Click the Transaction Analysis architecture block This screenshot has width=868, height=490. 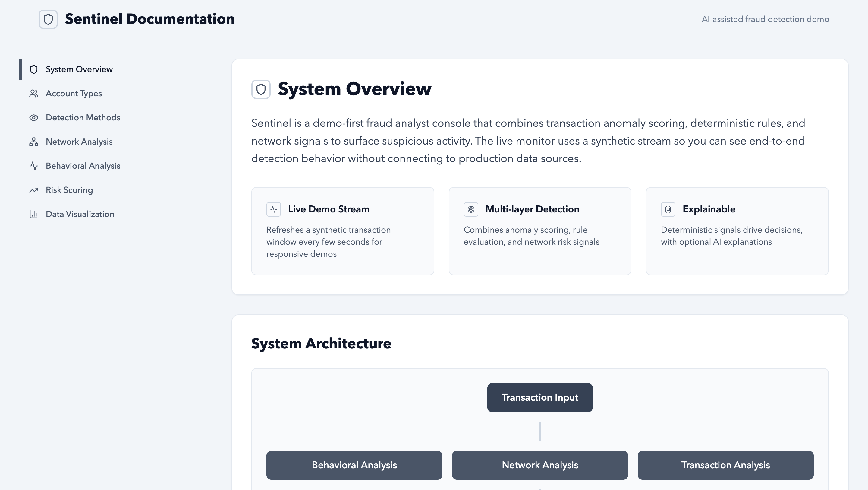click(x=725, y=465)
